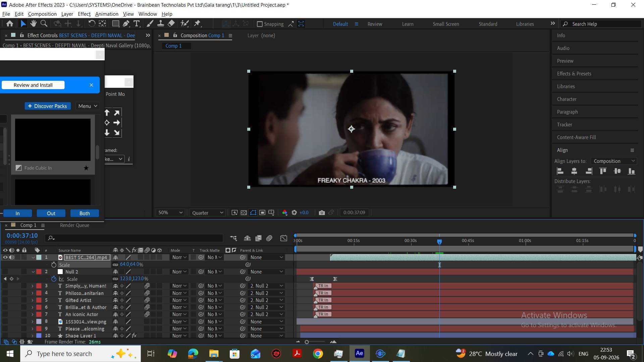Click the Review and Install button
The width and height of the screenshot is (644, 362).
(33, 85)
